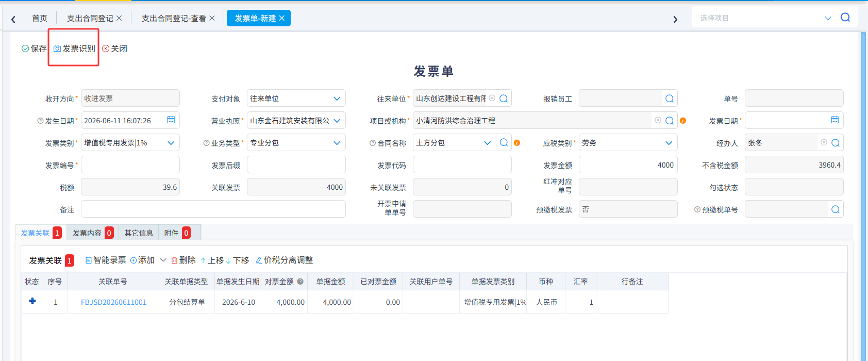This screenshot has height=361, width=868.
Task: Click the blue plus status icon in row 1
Action: pyautogui.click(x=32, y=301)
